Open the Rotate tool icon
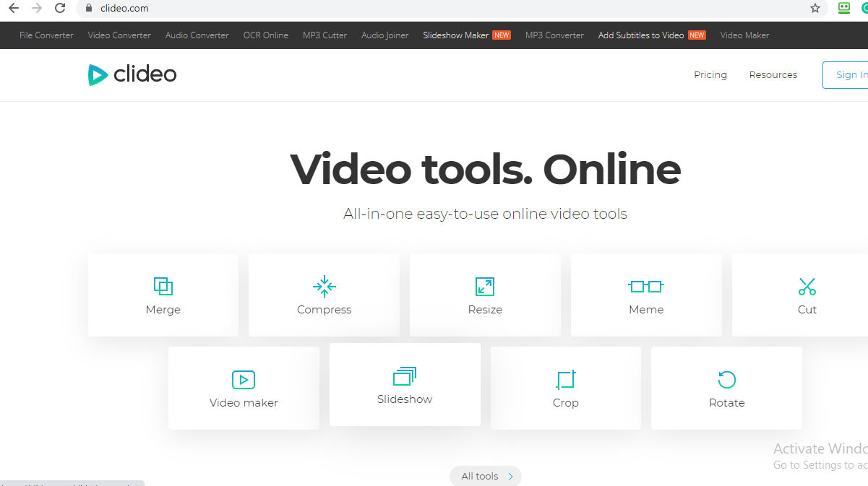Viewport: 868px width, 486px height. tap(726, 380)
